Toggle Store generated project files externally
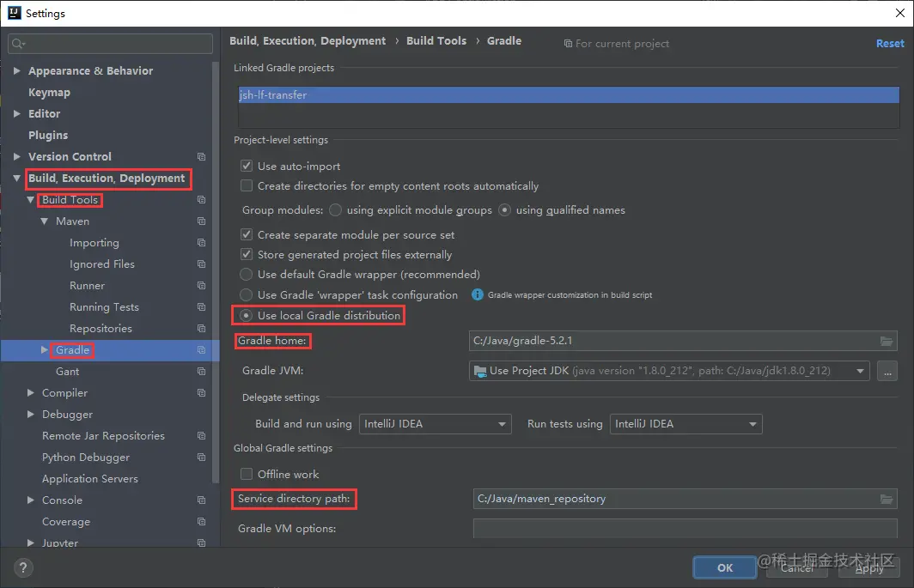The height and width of the screenshot is (588, 914). coord(247,255)
